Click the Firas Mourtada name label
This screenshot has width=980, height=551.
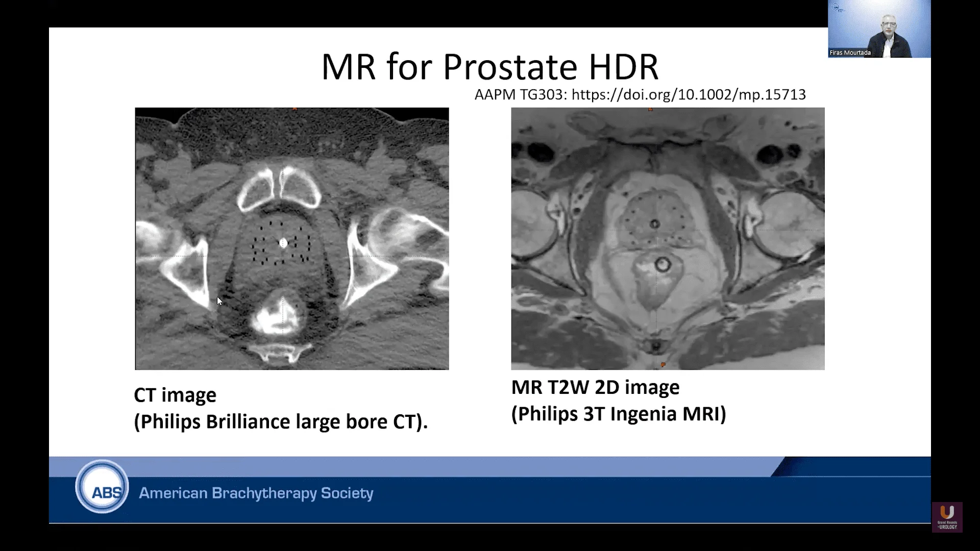850,53
